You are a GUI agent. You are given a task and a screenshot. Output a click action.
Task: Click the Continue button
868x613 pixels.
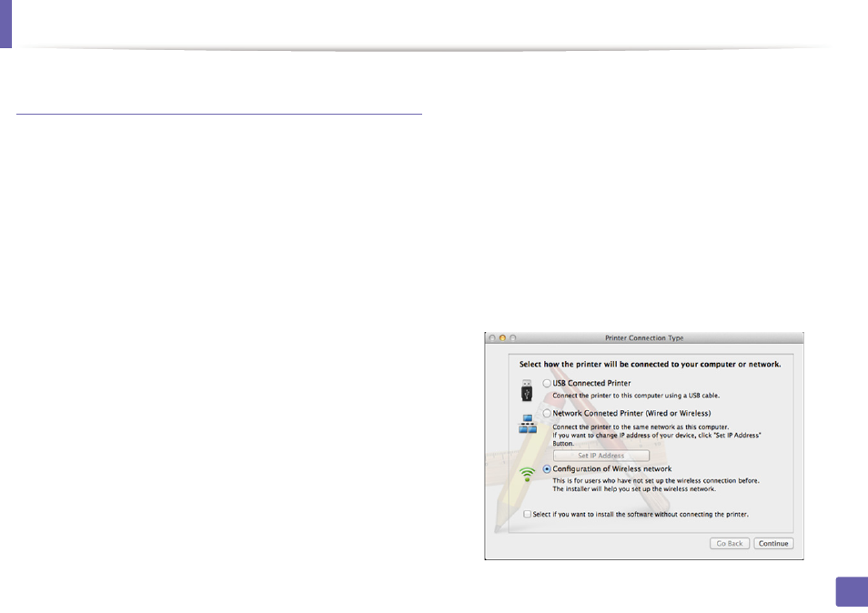coord(773,543)
